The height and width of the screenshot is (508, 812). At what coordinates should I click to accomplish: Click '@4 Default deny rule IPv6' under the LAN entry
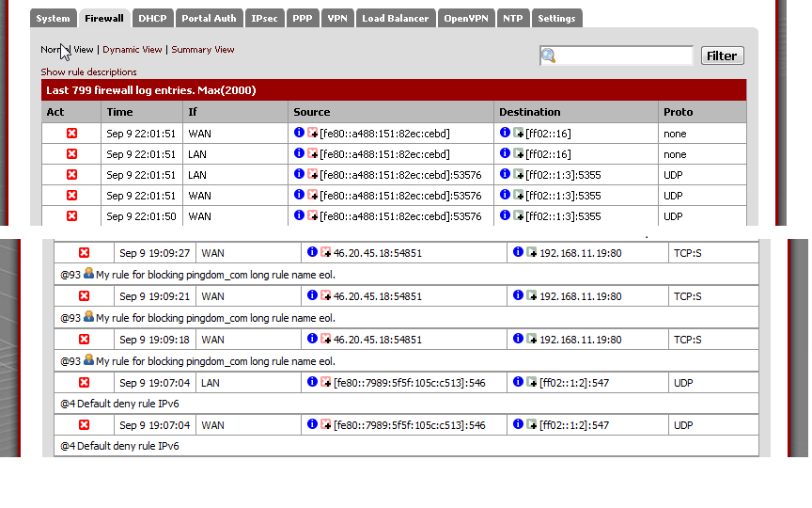[x=119, y=404]
